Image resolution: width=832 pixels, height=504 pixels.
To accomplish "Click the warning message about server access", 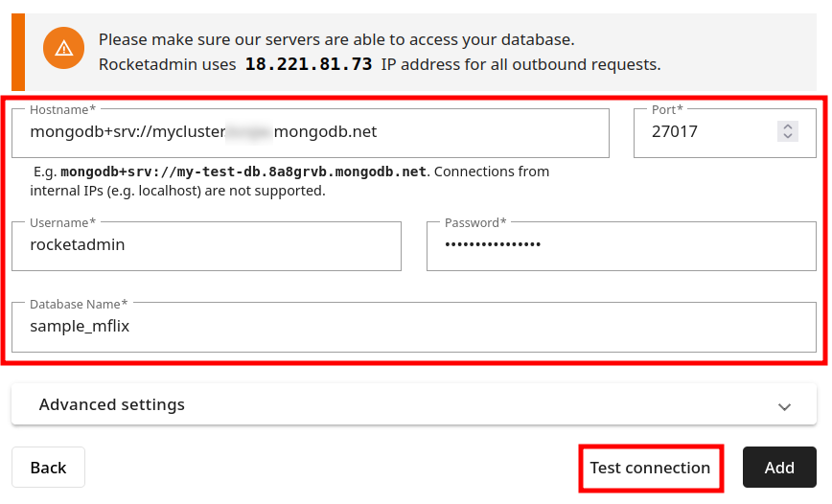I will [336, 40].
